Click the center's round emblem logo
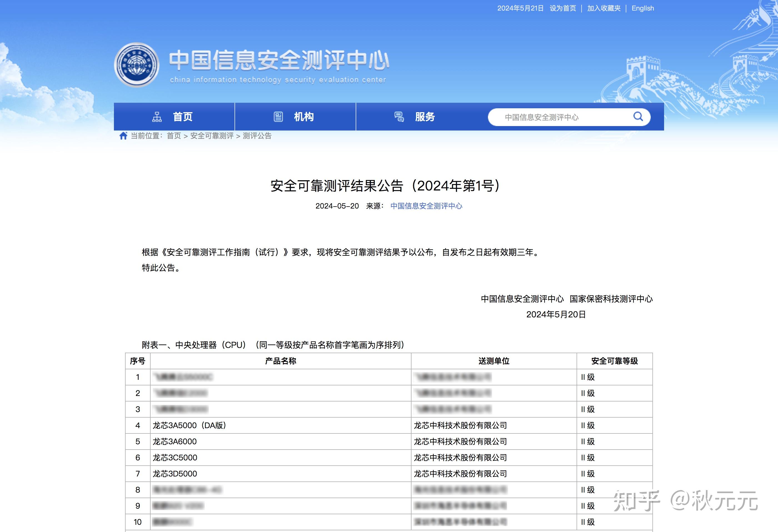The height and width of the screenshot is (532, 778). [137, 65]
